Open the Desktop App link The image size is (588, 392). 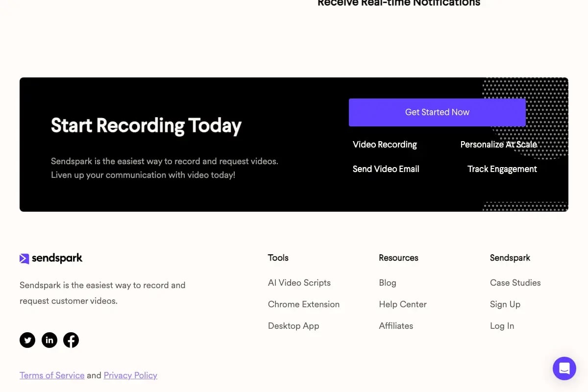294,326
